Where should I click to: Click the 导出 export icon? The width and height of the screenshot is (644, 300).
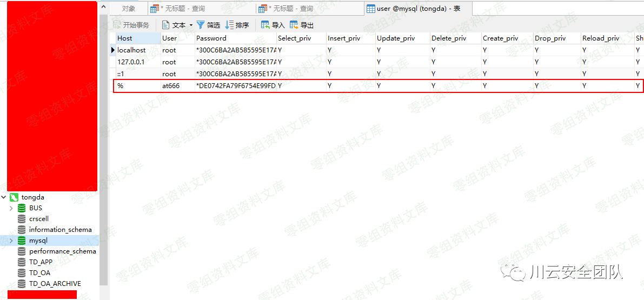(x=294, y=25)
